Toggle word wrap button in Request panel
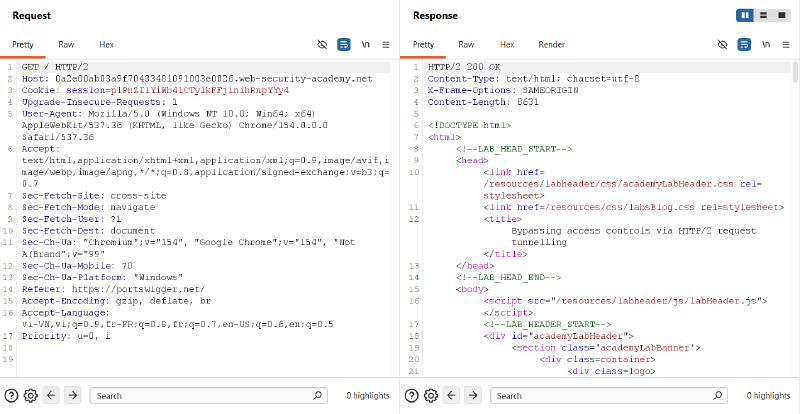The height and width of the screenshot is (414, 800). click(x=344, y=44)
